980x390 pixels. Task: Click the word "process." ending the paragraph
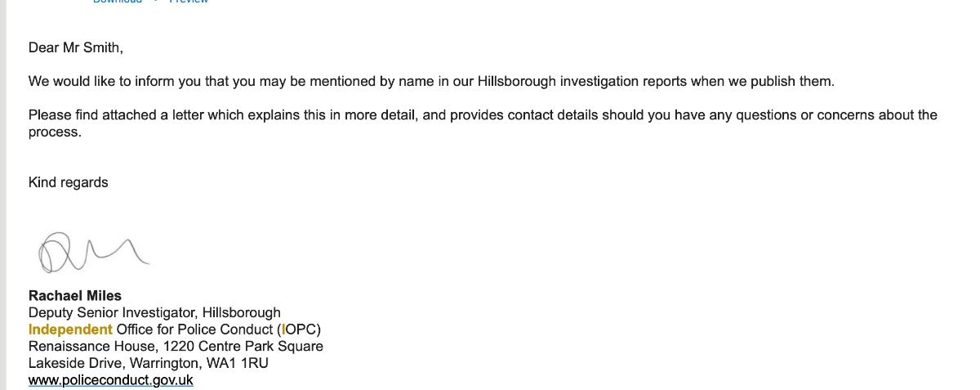[x=55, y=132]
